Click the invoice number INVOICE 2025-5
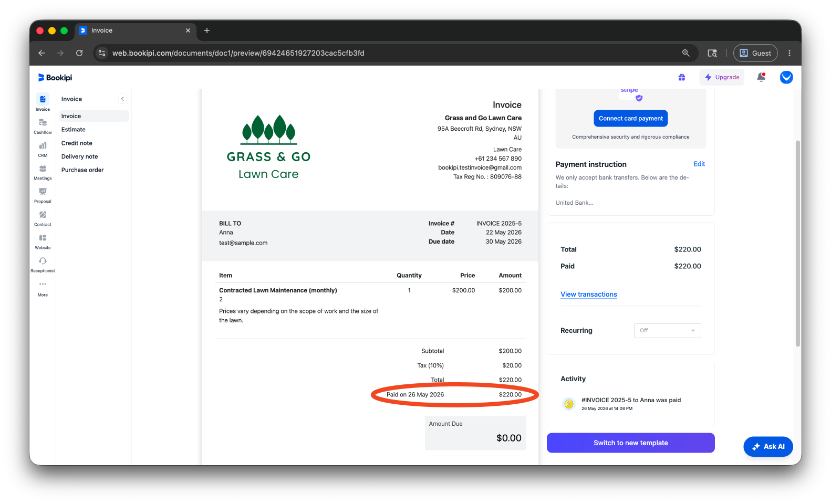 pos(499,224)
